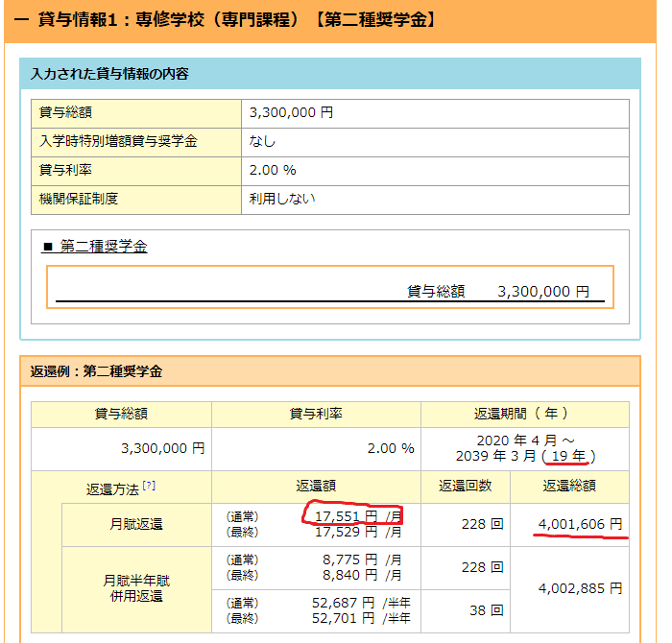Click the 228 回 count in 月賦返還 row
The height and width of the screenshot is (643, 672).
pos(483,524)
